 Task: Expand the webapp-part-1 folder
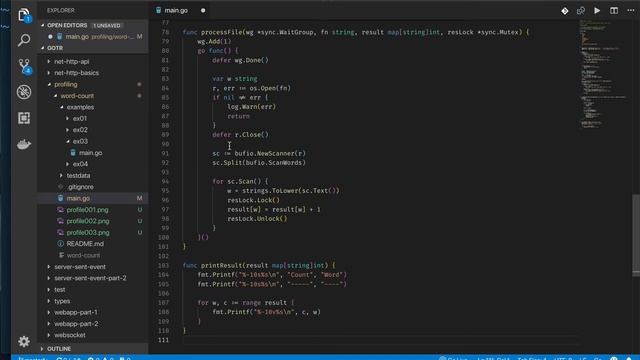(x=76, y=312)
